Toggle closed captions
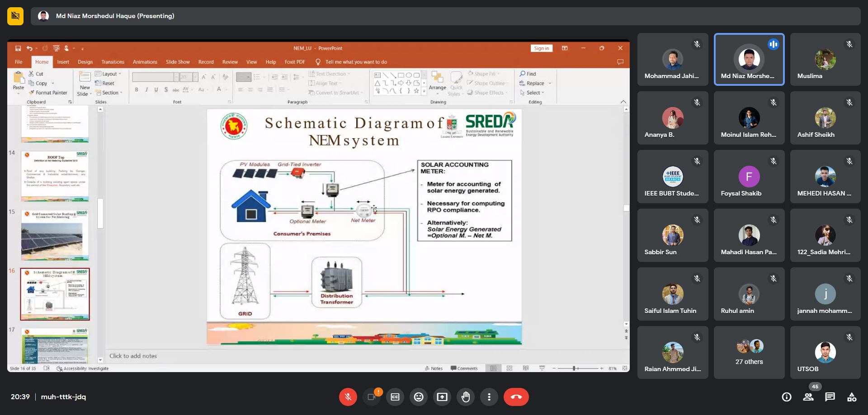 (x=395, y=397)
